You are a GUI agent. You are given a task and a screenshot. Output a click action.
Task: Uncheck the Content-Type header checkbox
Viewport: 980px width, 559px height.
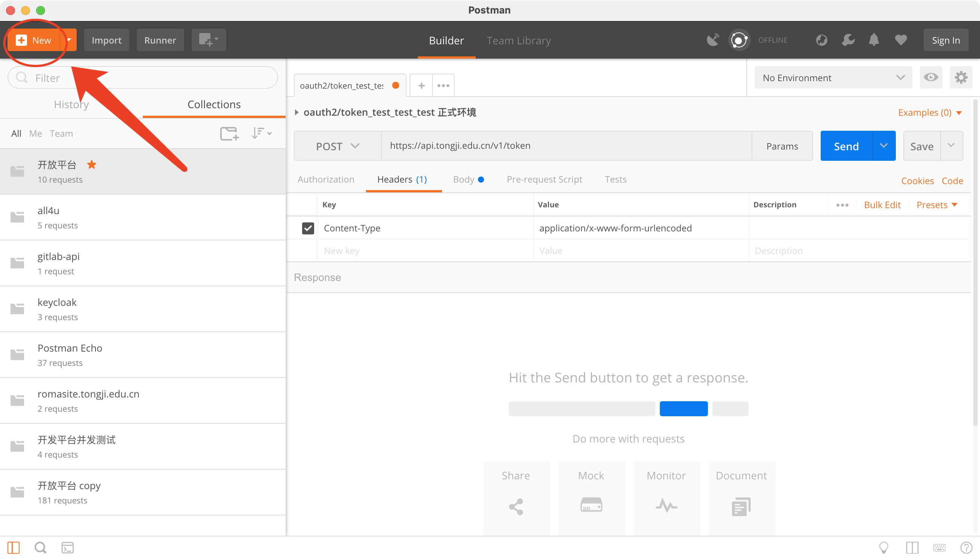[x=308, y=228]
